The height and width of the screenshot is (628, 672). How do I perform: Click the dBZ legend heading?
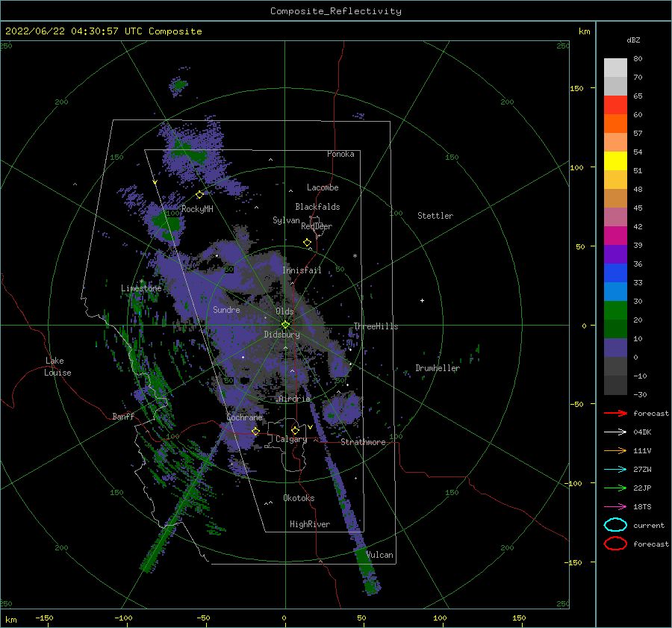coord(633,40)
